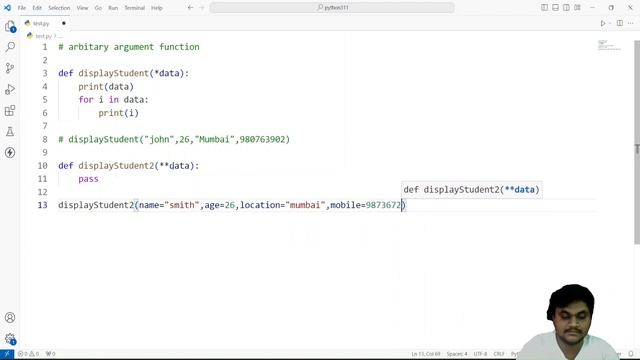Click the '# arbitary argument function' comment
This screenshot has height=360, width=640.
(129, 47)
